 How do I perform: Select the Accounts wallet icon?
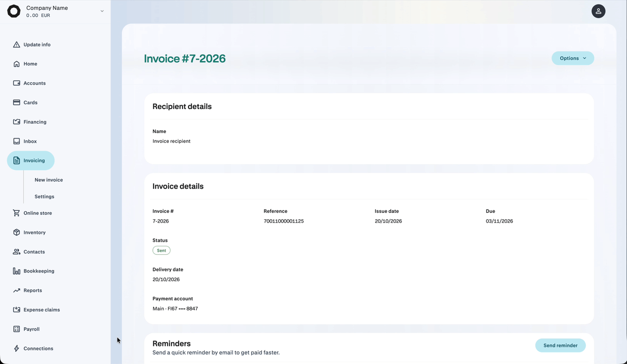point(17,83)
